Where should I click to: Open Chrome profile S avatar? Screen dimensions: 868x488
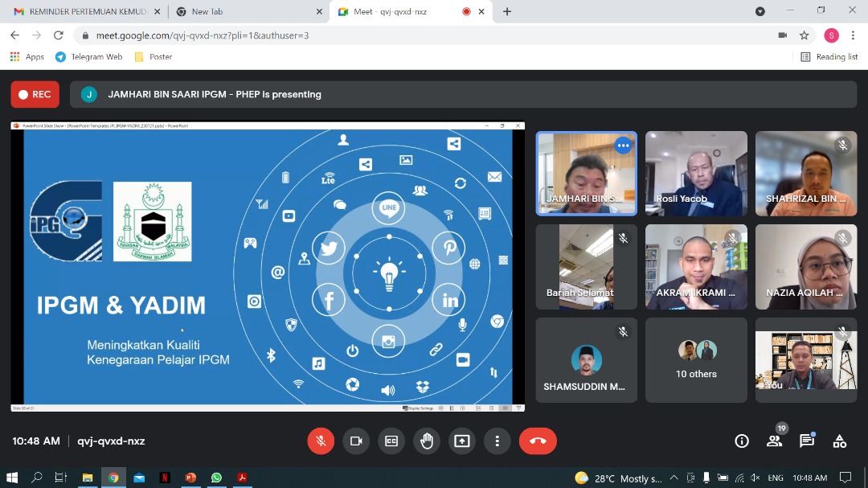(x=831, y=35)
